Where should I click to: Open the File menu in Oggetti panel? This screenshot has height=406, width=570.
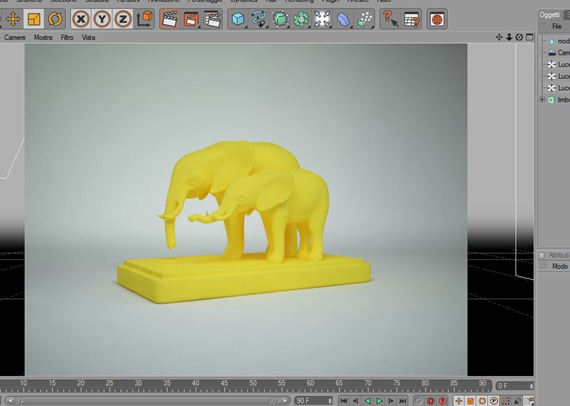(557, 26)
